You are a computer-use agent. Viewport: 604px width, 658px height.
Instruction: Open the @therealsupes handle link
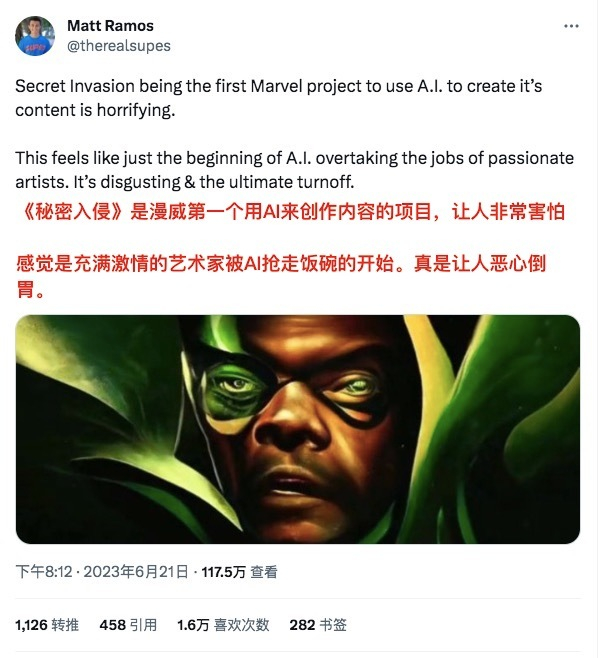click(119, 45)
